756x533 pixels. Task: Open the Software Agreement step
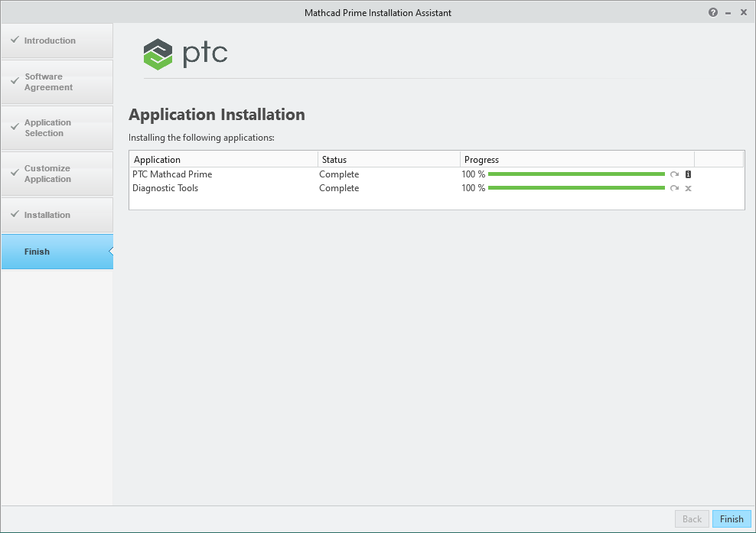(57, 82)
